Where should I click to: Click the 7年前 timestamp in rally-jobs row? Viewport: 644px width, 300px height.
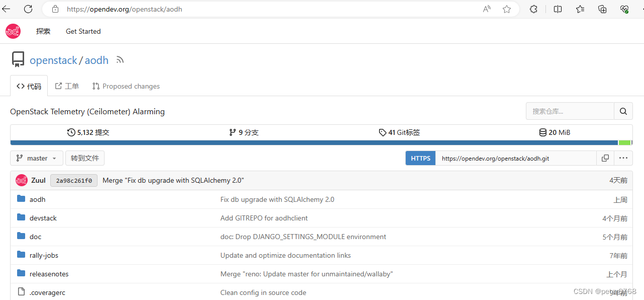618,255
